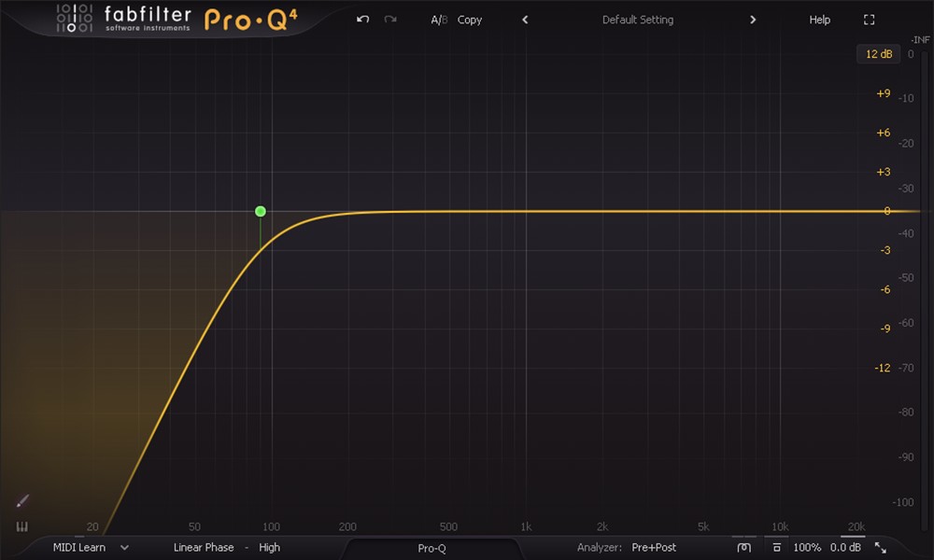
Task: Adjust the 100% gain scale control
Action: [807, 548]
